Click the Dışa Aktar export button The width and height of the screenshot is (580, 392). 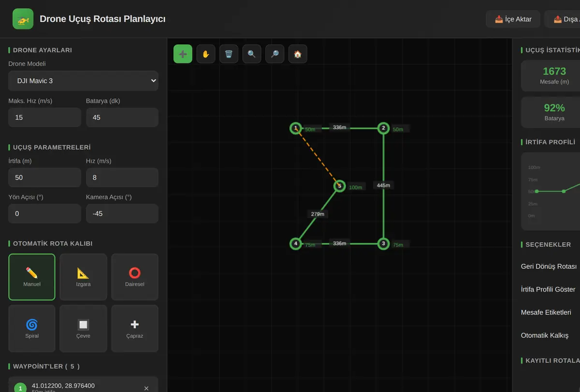[x=562, y=19]
